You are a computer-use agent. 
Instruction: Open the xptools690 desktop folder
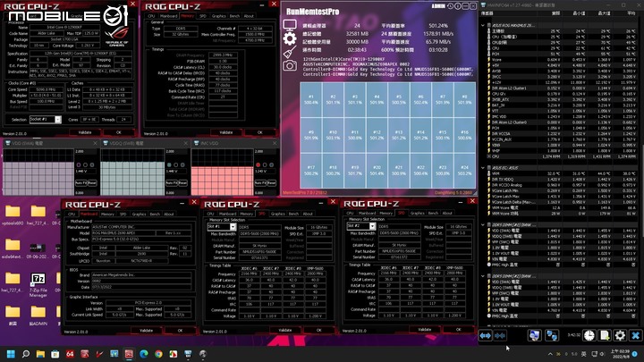pyautogui.click(x=13, y=216)
